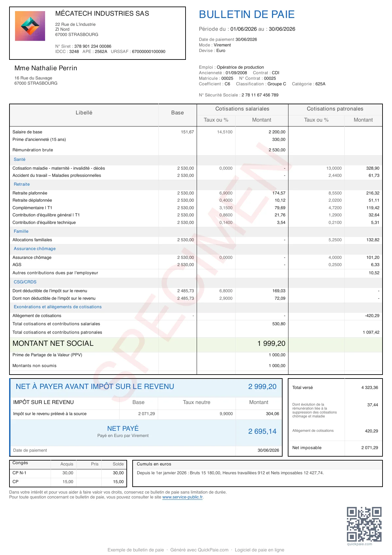392x555 pixels.
Task: Click the quickpaie.com caption under QR code
Action: 359,544
